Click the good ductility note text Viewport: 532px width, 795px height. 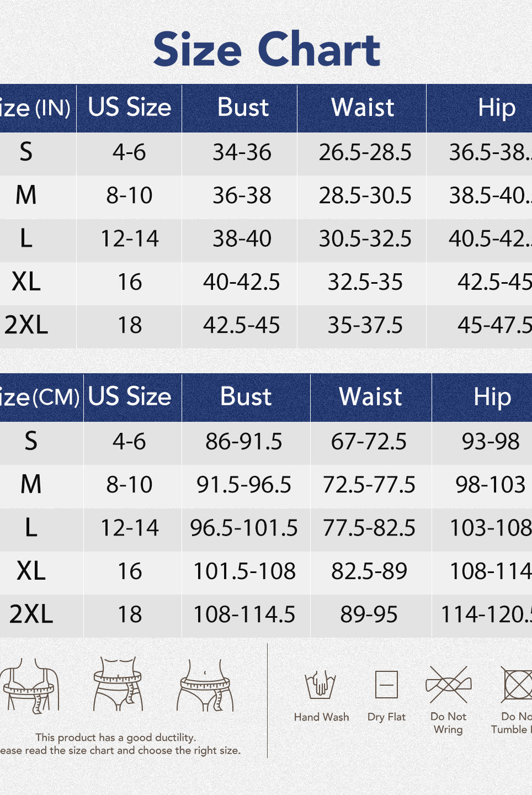point(116,738)
